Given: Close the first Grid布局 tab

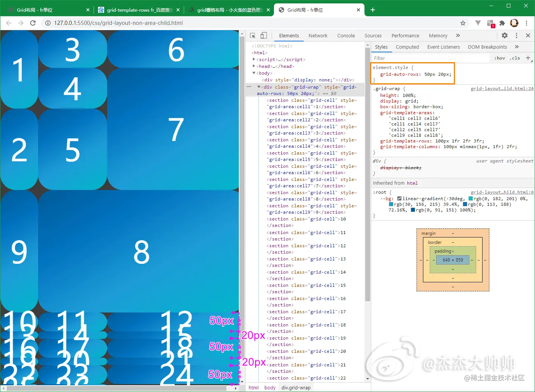Looking at the screenshot, I should click(88, 10).
